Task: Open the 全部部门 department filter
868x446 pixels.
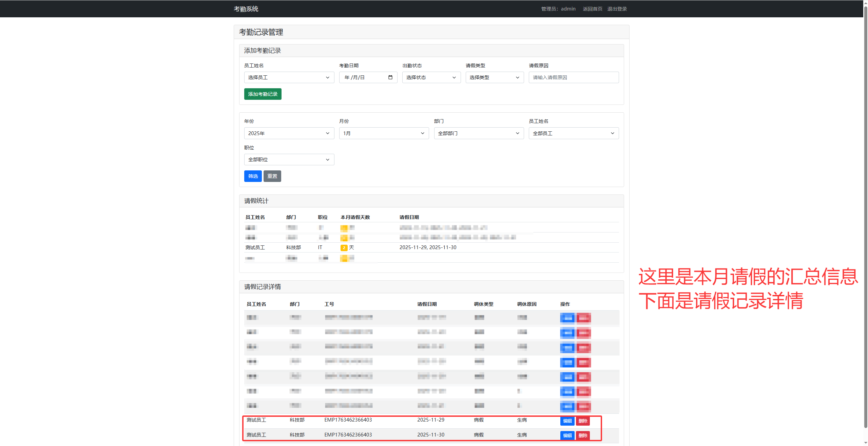Action: [x=479, y=133]
